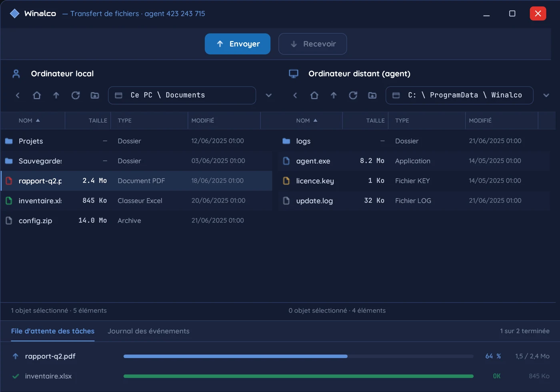Click the rapport-q2.pdf transfer progress bar
Image resolution: width=560 pixels, height=392 pixels.
click(298, 356)
